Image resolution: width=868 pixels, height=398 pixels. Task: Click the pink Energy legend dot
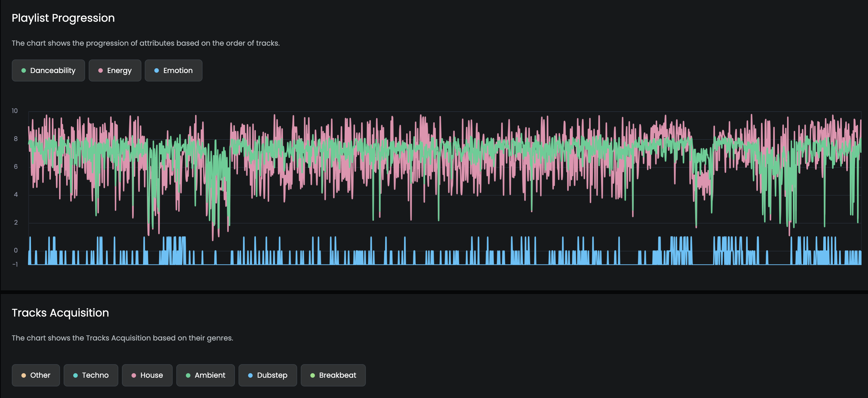point(101,70)
